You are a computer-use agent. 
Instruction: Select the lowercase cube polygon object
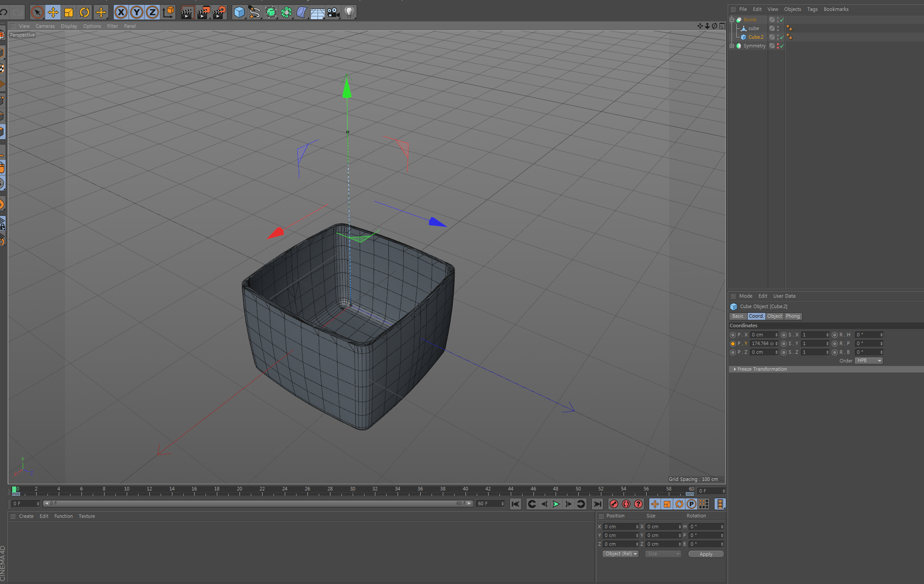753,28
